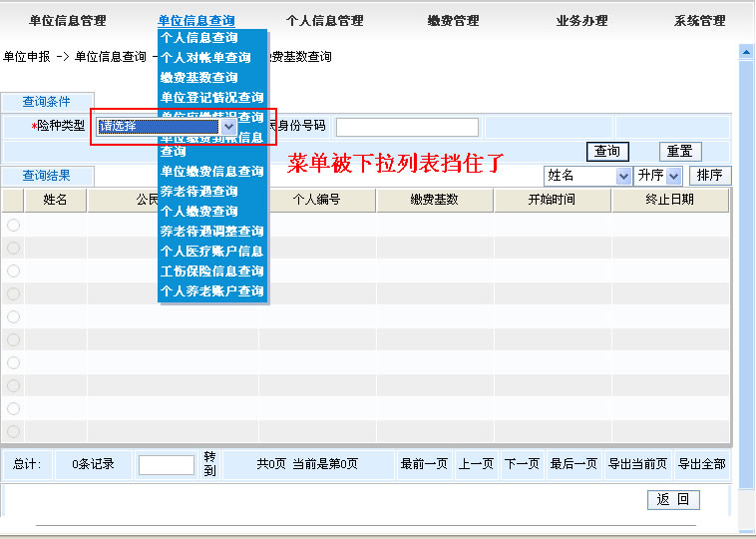Expand the 险种类型 请选择 dropdown

tap(228, 127)
